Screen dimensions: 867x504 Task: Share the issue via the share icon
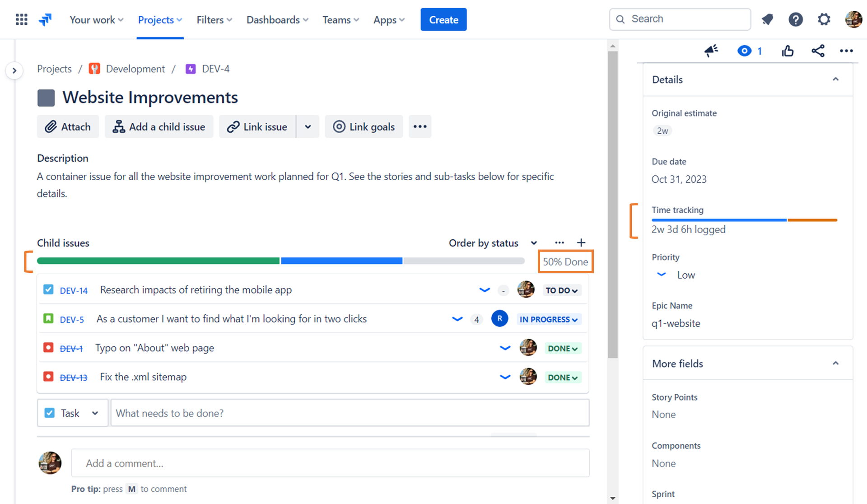818,51
